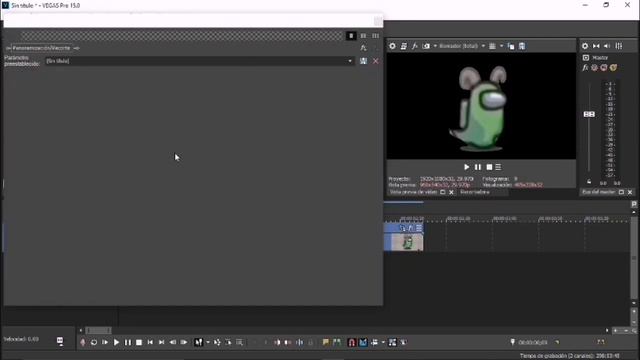The width and height of the screenshot is (640, 360).
Task: Copy preview snapshot to clipboard
Action: coord(511,46)
